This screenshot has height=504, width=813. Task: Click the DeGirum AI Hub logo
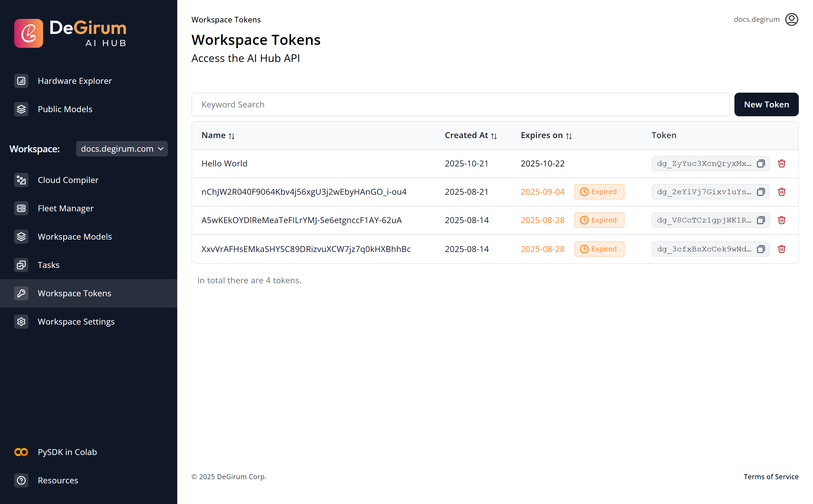[x=70, y=33]
